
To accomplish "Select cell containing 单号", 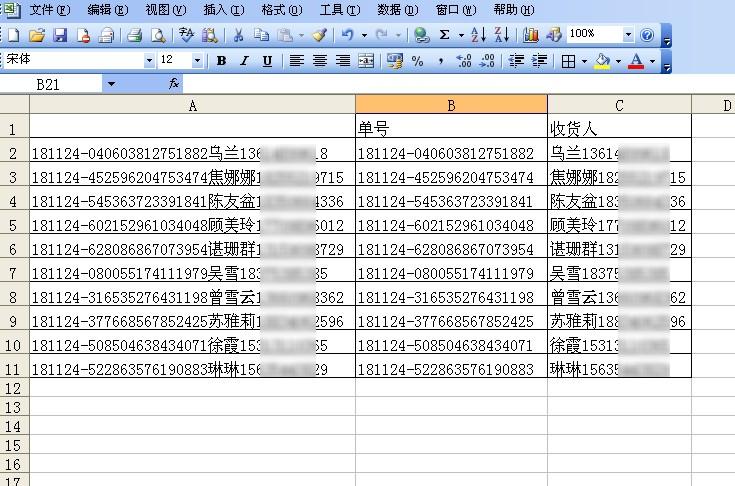I will pyautogui.click(x=451, y=126).
